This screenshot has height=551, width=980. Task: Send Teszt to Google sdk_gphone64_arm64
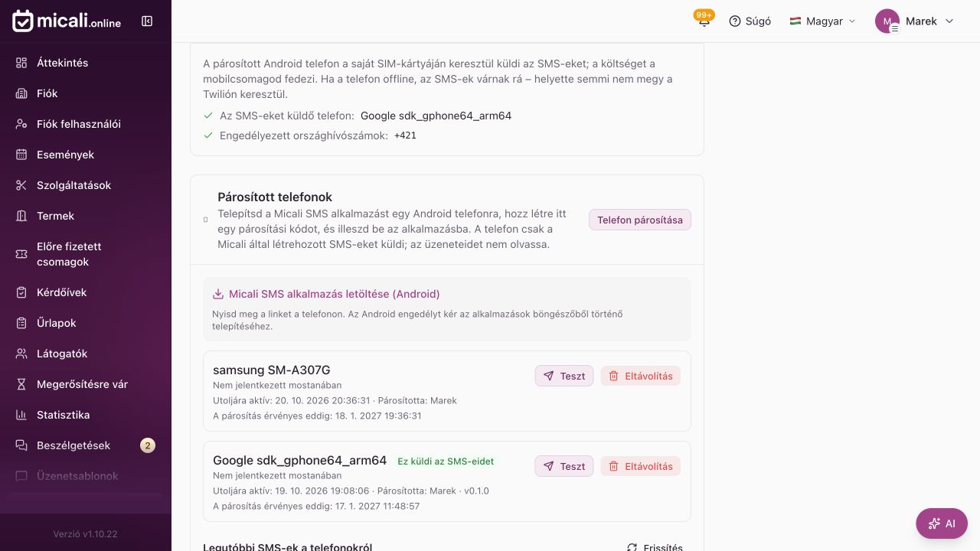pyautogui.click(x=564, y=466)
